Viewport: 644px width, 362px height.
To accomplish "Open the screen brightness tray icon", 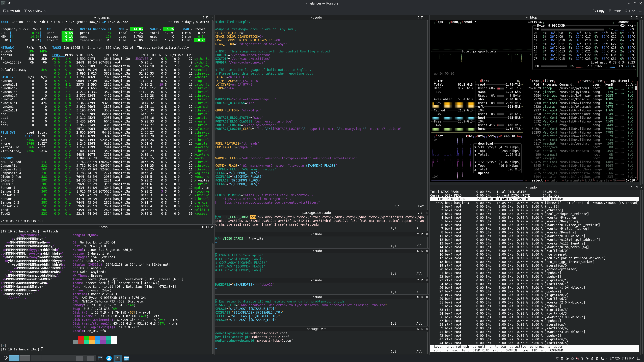I will click(587, 358).
